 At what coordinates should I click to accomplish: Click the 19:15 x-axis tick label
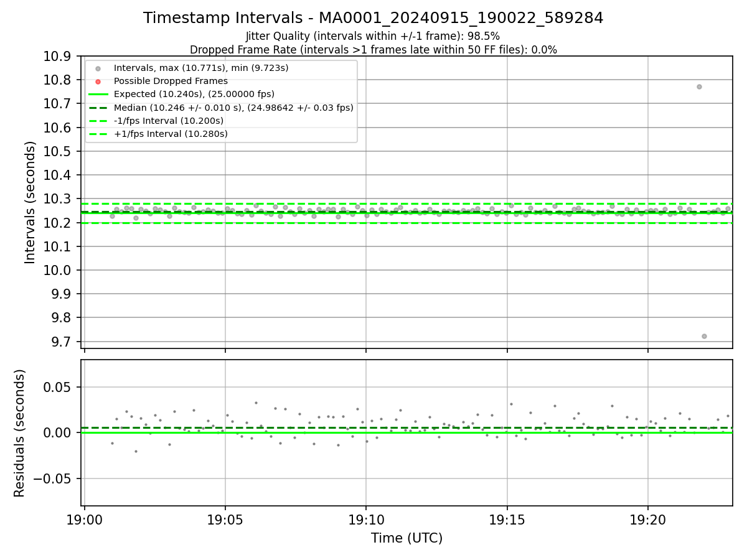point(507,520)
